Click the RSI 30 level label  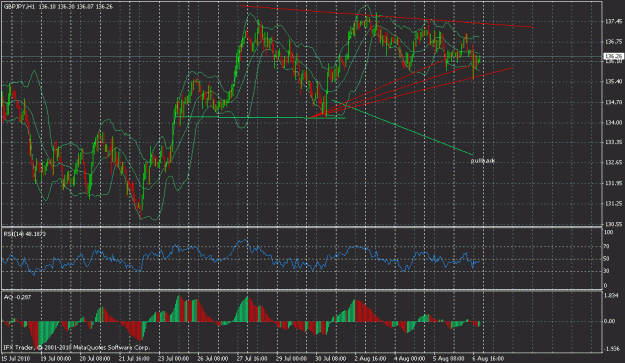tap(606, 271)
